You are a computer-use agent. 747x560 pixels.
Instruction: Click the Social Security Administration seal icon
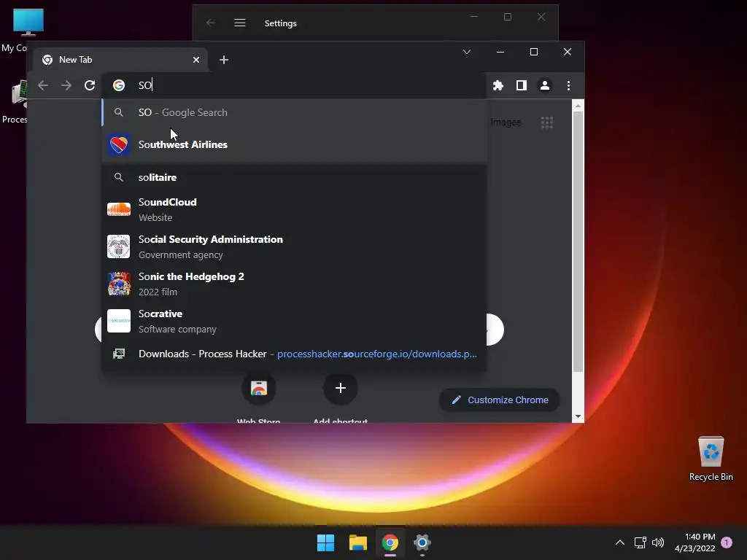pos(119,246)
